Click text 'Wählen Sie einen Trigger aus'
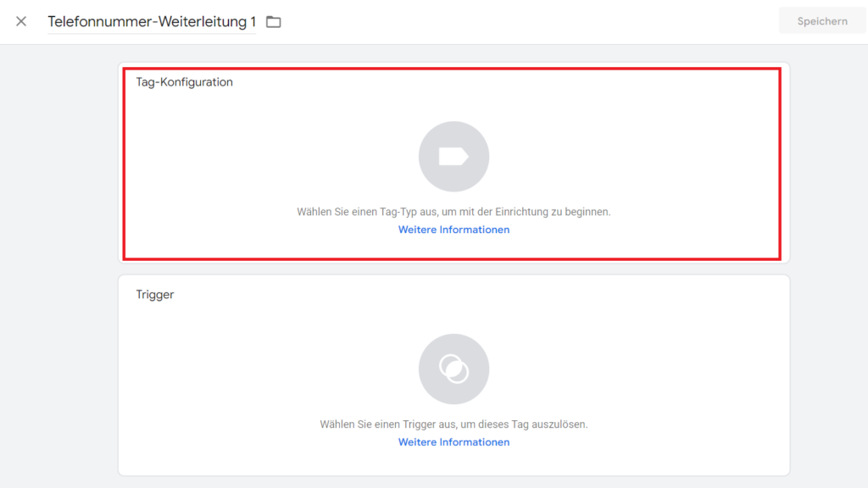 [x=387, y=424]
